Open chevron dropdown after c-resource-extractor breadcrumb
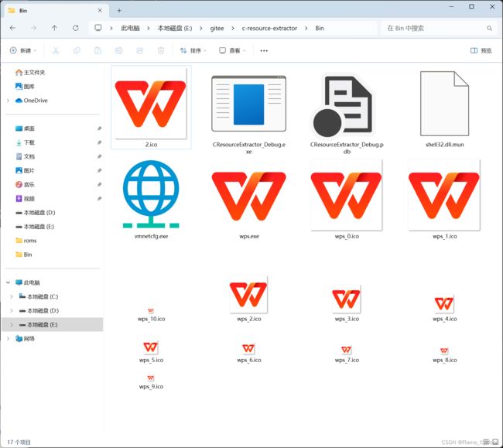The width and height of the screenshot is (503, 448). 306,28
